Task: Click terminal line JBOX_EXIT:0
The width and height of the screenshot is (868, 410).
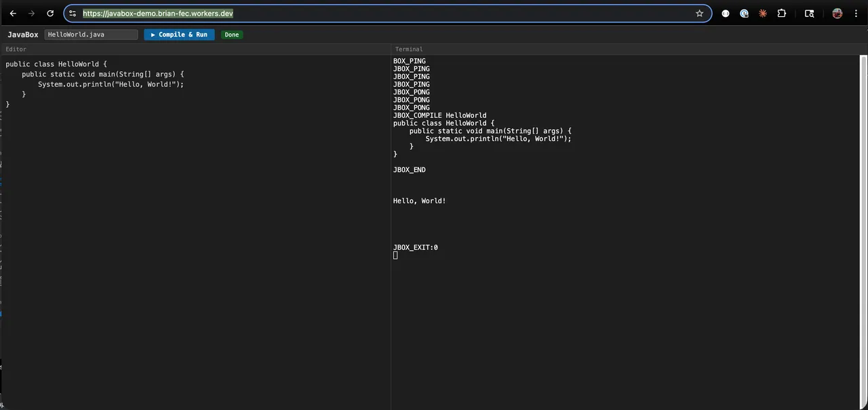Action: (416, 247)
